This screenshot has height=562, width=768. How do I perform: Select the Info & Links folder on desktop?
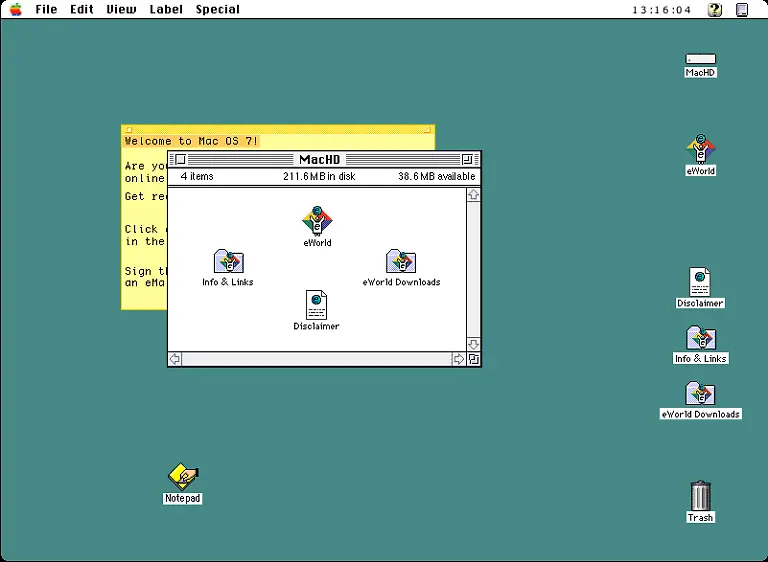coord(701,338)
